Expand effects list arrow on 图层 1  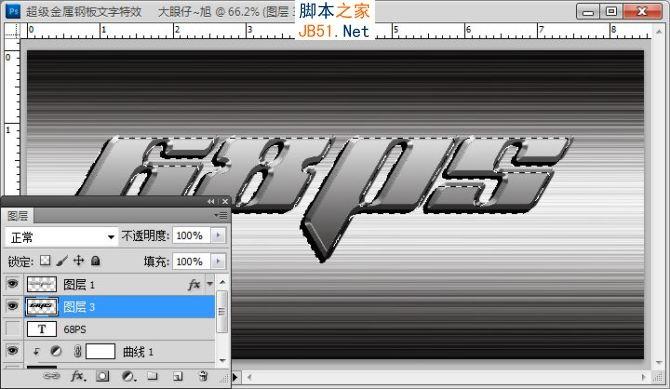point(210,284)
